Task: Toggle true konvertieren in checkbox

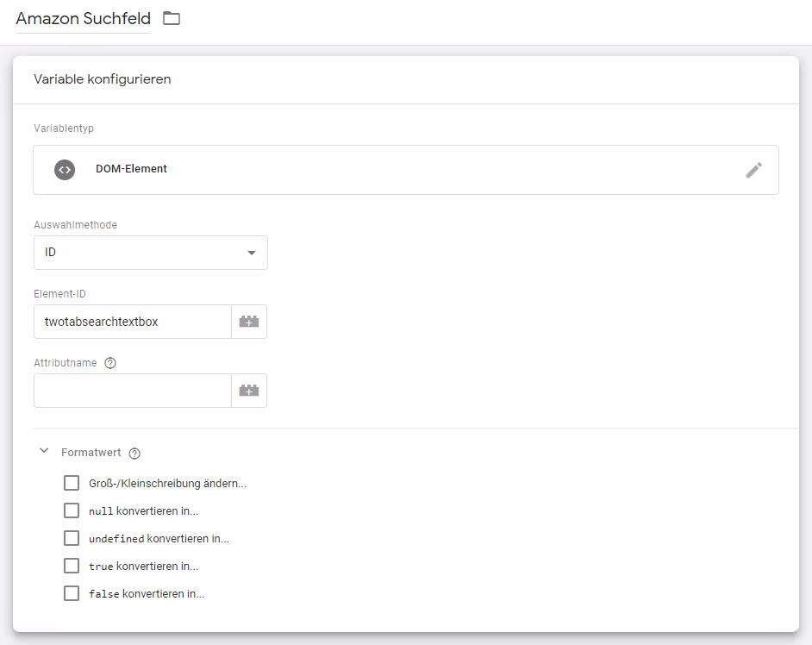Action: [72, 565]
